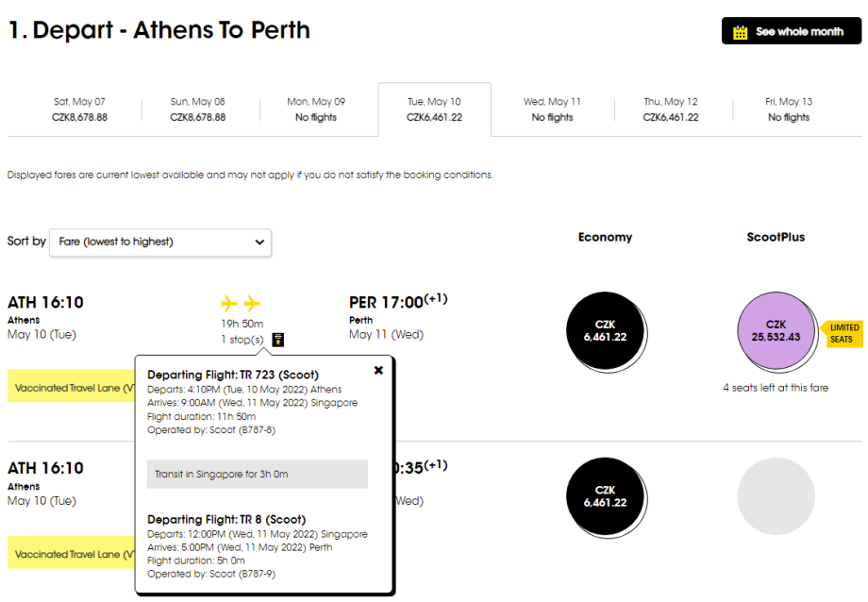Viewport: 868px width, 602px height.
Task: Click the greyed-out ScootPlus circle on second flight
Action: tap(776, 496)
